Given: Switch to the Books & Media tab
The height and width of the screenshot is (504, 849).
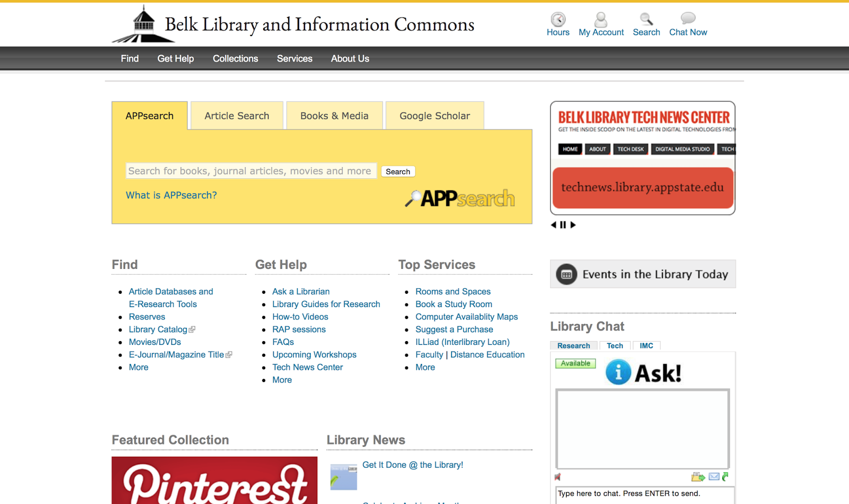Looking at the screenshot, I should coord(334,116).
